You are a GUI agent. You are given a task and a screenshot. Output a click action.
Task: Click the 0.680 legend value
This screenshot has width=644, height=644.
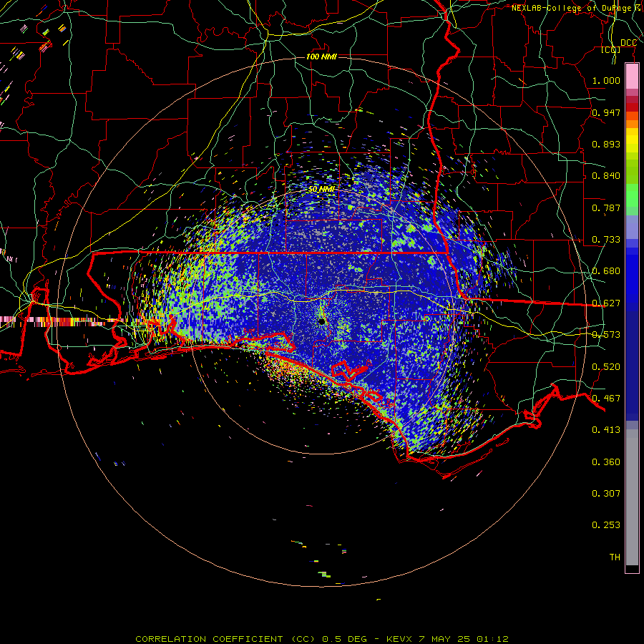[606, 271]
